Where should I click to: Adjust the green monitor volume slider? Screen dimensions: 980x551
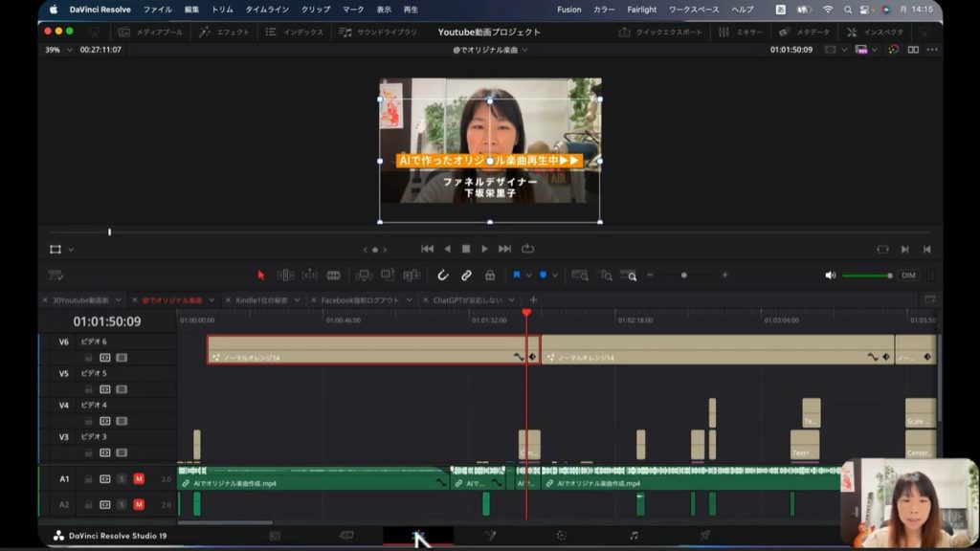tap(866, 275)
